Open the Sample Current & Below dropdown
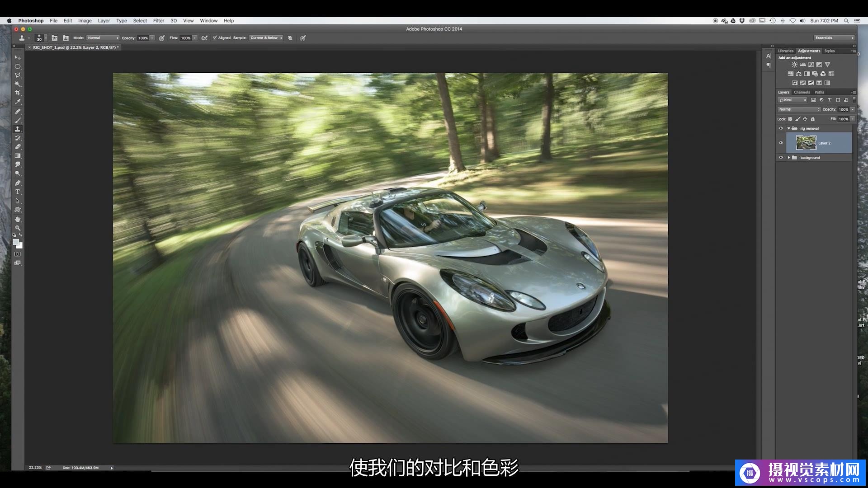The image size is (868, 488). [x=266, y=38]
